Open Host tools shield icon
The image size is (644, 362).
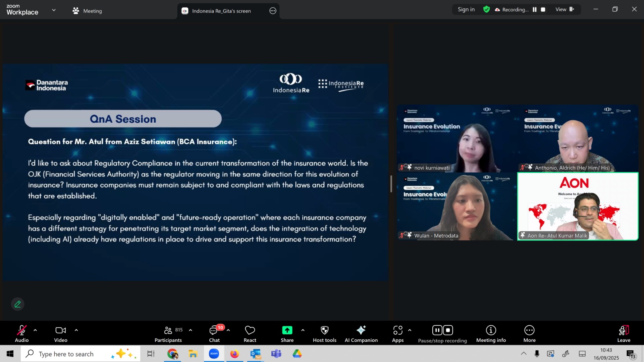pos(324,333)
